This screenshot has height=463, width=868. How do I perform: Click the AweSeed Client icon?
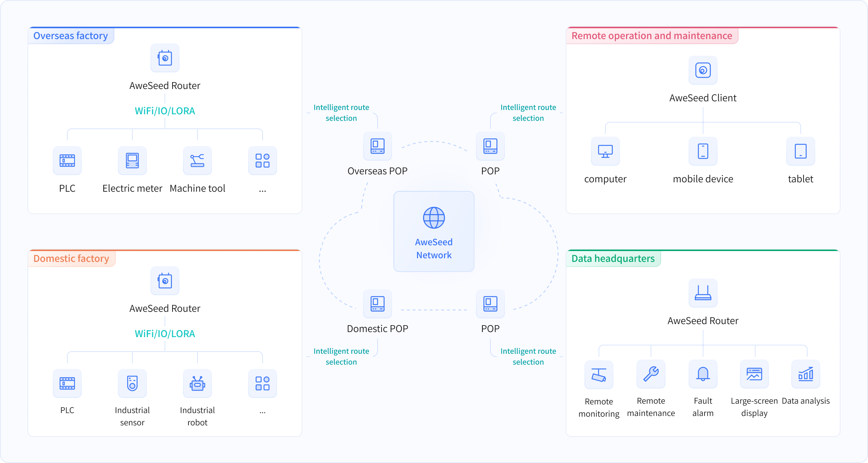click(x=703, y=70)
